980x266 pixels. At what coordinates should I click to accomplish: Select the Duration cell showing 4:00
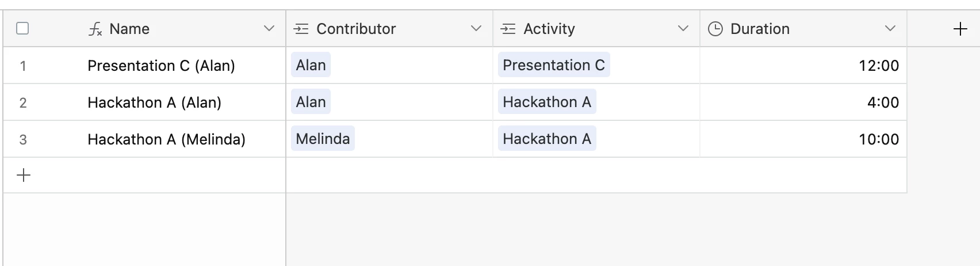[x=803, y=102]
